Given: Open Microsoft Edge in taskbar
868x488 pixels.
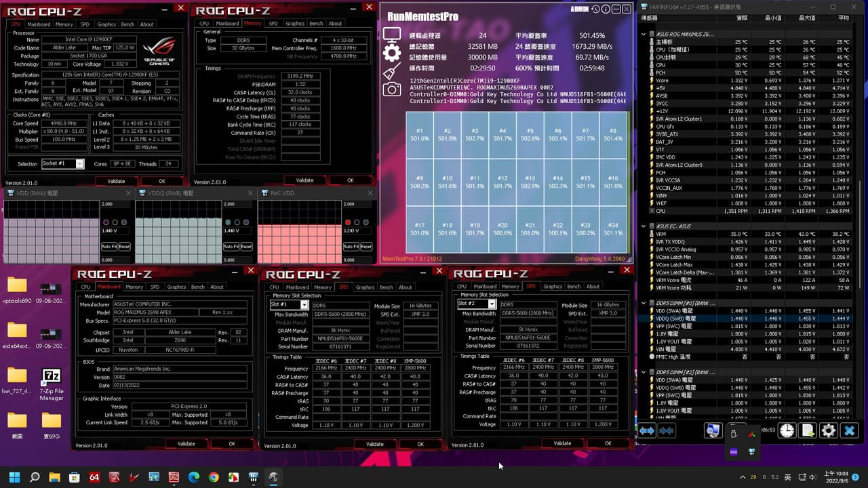Looking at the screenshot, I should click(194, 477).
